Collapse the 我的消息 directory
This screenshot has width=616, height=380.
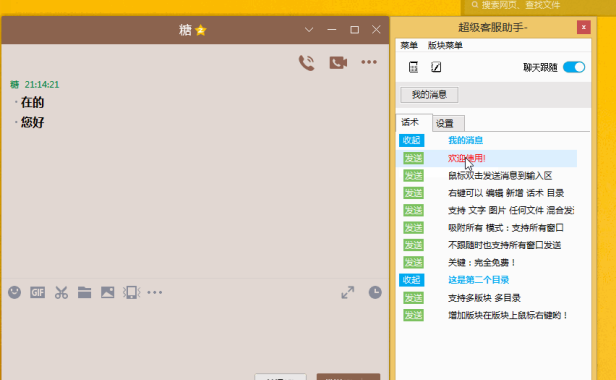(411, 140)
